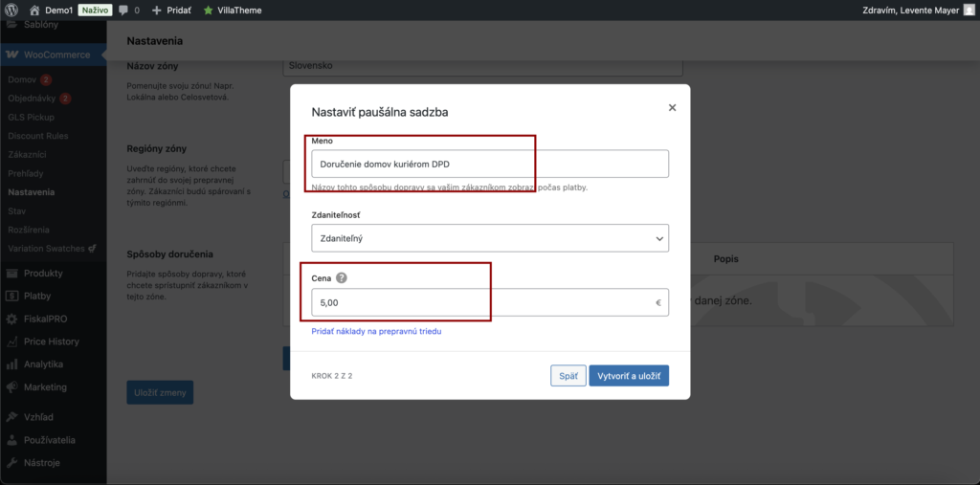Click the help icon beside Cena
The image size is (980, 485).
click(x=342, y=278)
